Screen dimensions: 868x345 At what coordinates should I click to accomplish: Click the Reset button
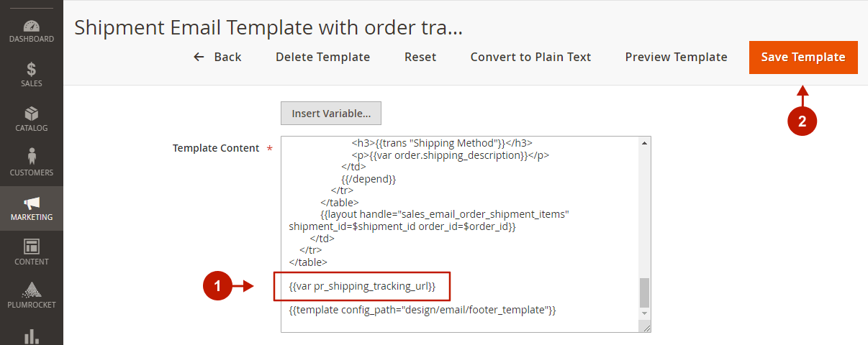420,57
